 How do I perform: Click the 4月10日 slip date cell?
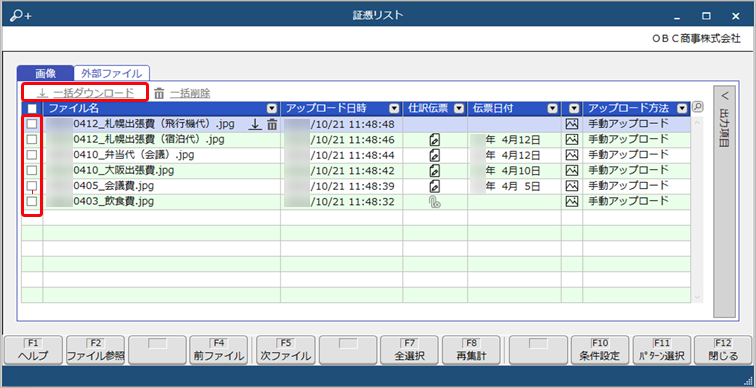pos(514,171)
